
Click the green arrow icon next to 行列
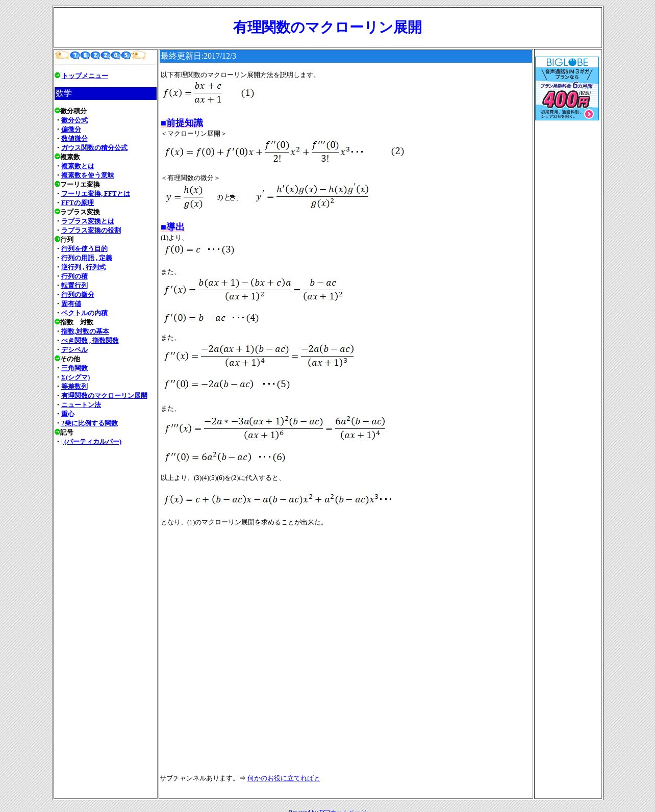coord(57,239)
